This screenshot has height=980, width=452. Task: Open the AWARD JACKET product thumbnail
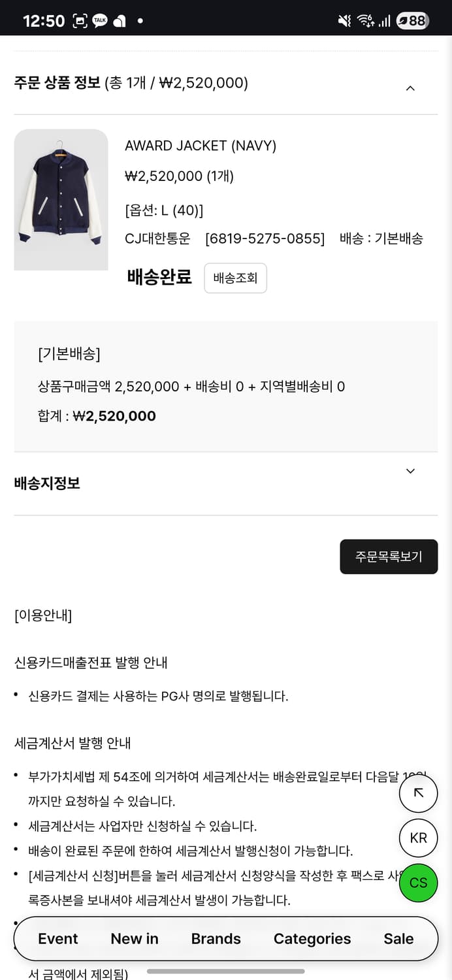click(x=61, y=200)
